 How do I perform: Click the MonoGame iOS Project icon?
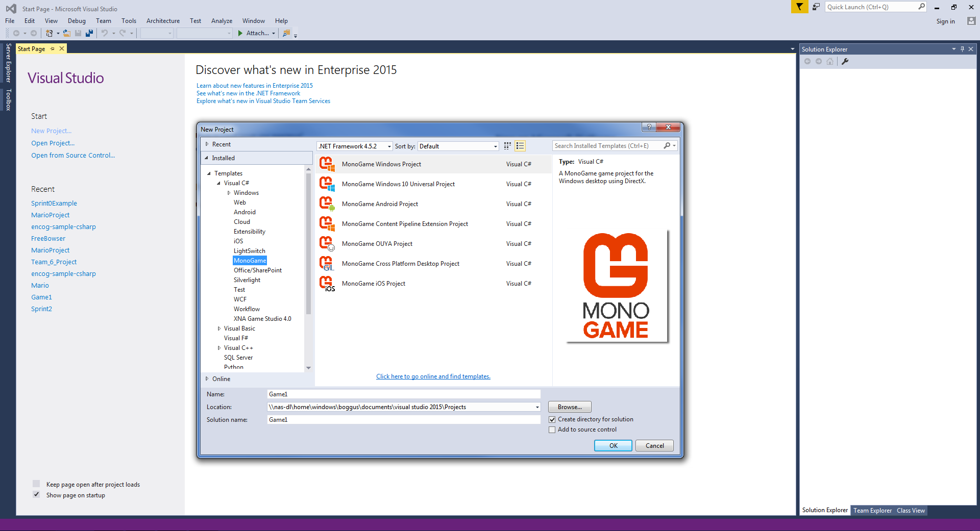(327, 284)
